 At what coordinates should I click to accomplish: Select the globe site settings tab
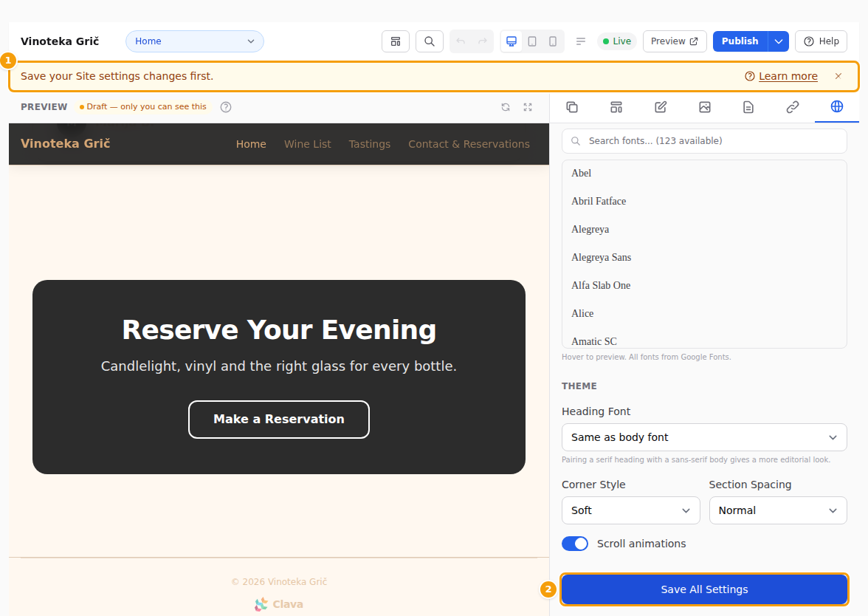point(837,106)
